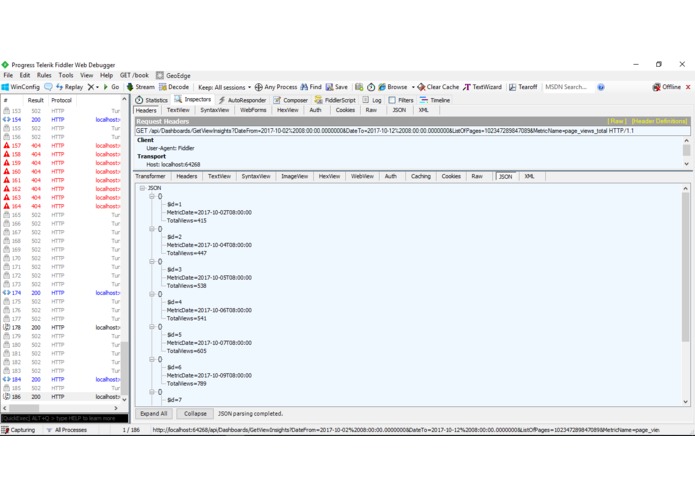Switch to the FiddlerScript tab
The height and width of the screenshot is (494, 695).
(335, 100)
